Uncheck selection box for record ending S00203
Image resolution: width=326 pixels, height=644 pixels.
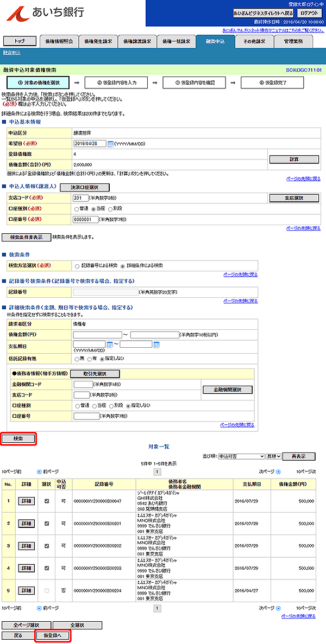point(47,569)
